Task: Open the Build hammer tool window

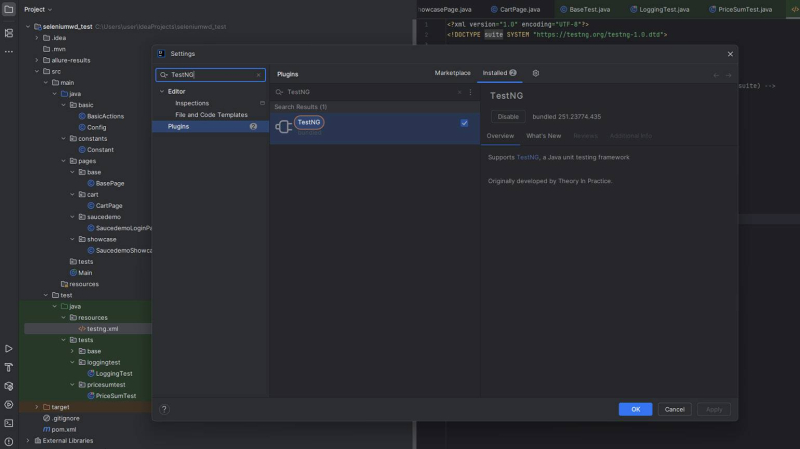Action: (9, 367)
